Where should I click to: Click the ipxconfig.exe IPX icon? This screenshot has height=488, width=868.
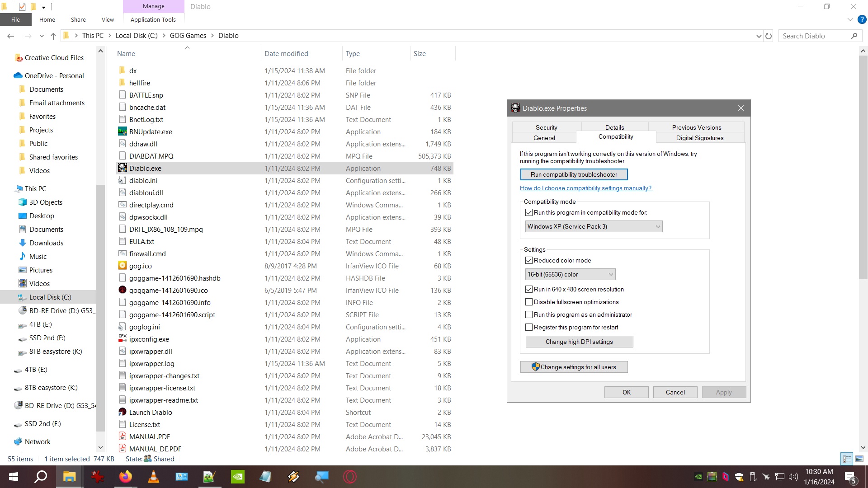(x=122, y=339)
